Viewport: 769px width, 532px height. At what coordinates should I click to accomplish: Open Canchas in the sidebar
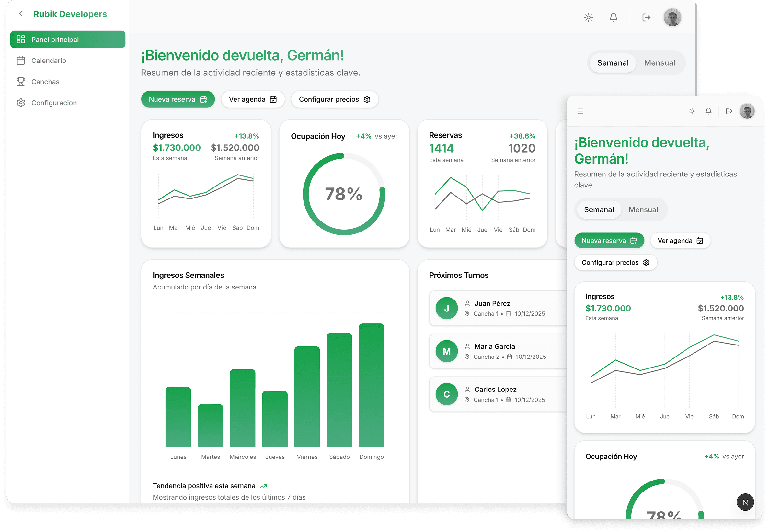click(45, 82)
